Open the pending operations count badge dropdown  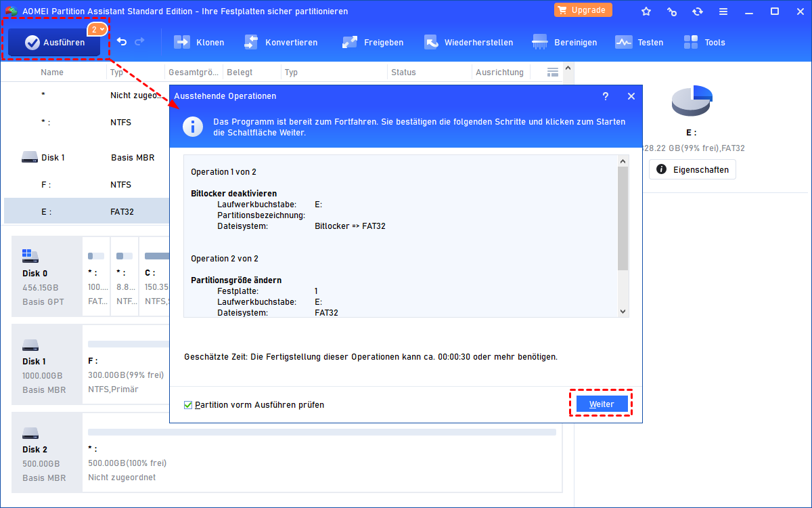[97, 29]
